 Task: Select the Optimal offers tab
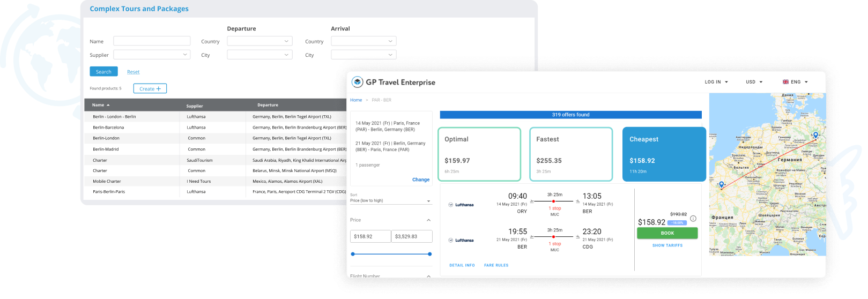tap(479, 154)
